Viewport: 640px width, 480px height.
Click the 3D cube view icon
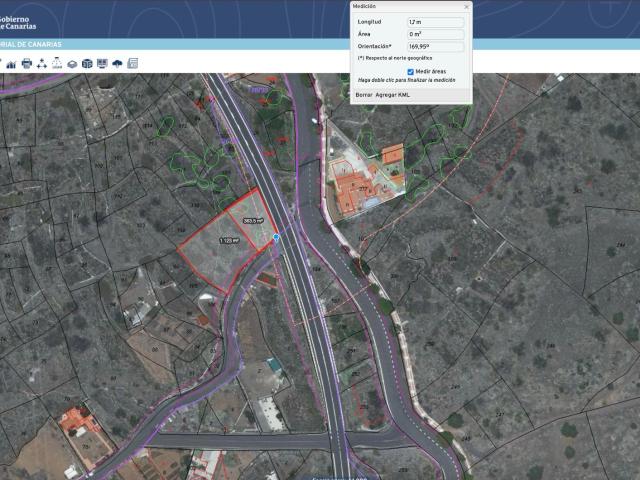tap(87, 64)
